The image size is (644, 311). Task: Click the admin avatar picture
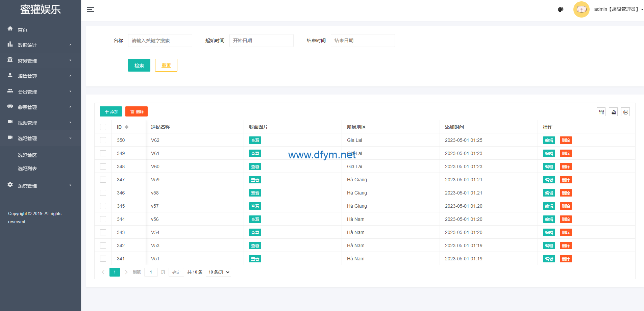click(x=581, y=9)
